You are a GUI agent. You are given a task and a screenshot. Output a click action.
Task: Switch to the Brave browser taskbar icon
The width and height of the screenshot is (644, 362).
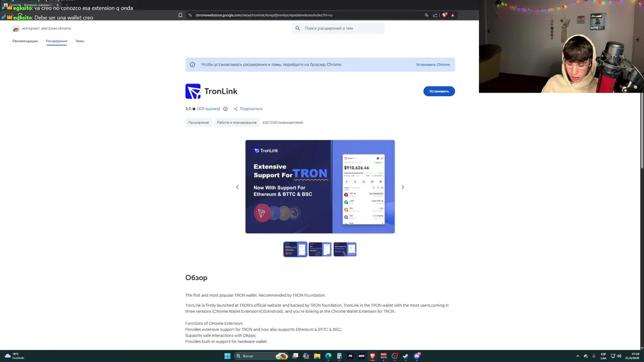pos(372,356)
